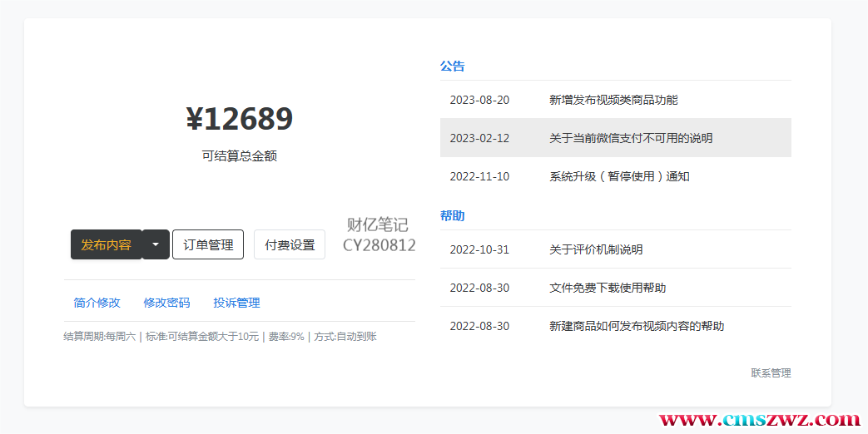This screenshot has height=434, width=868.
Task: Click the 可结算总金额 label
Action: point(240,155)
